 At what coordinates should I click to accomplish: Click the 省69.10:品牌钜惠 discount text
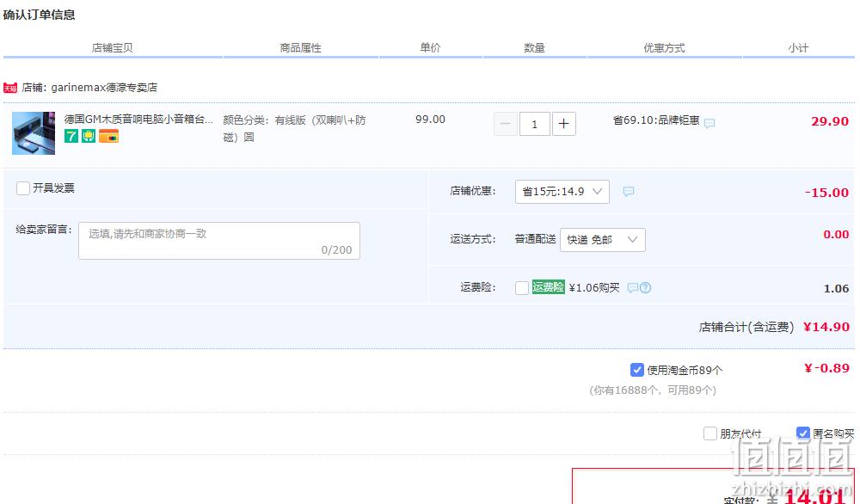(x=656, y=120)
